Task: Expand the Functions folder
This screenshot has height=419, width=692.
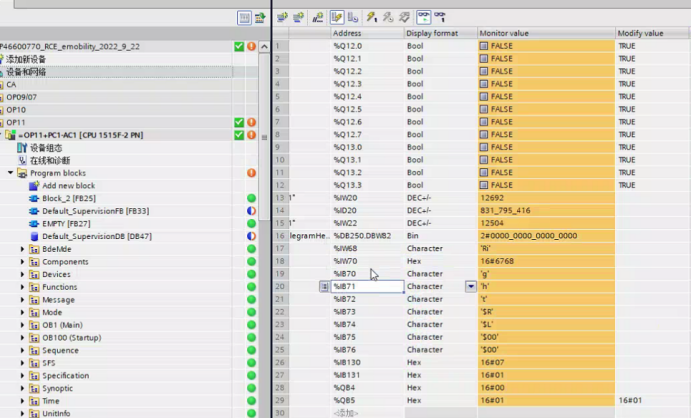Action: 22,287
